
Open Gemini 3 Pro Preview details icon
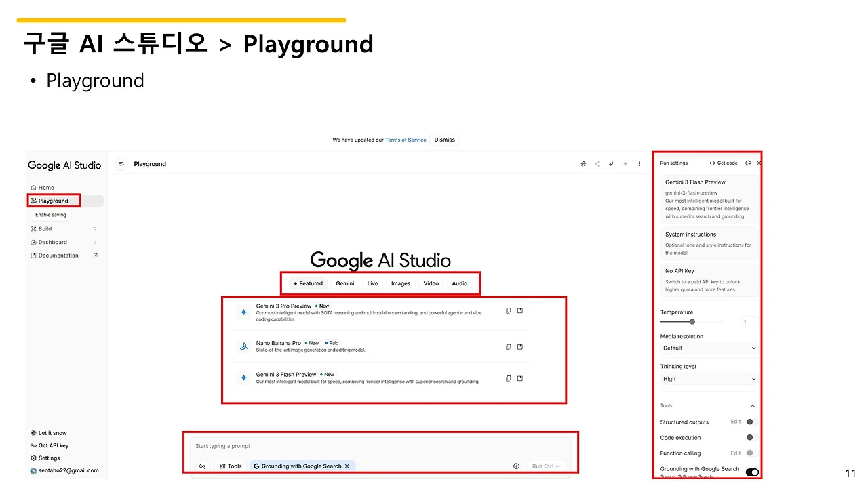(520, 311)
